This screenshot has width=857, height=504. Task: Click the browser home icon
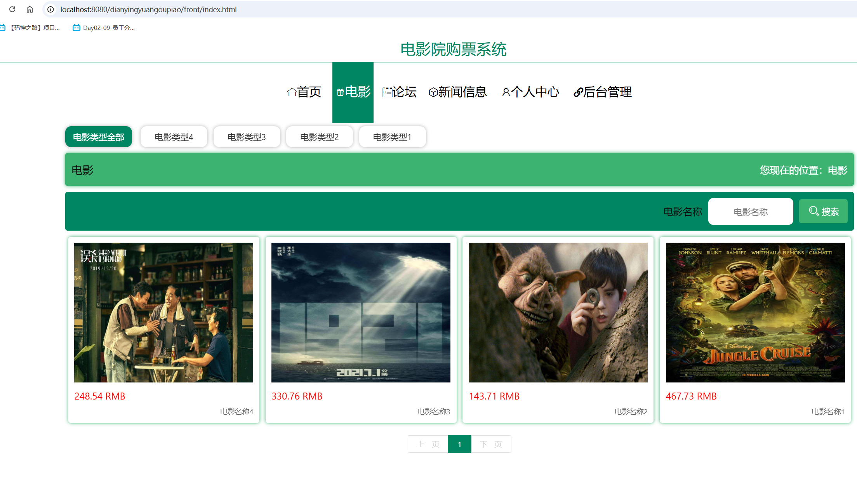(x=30, y=9)
